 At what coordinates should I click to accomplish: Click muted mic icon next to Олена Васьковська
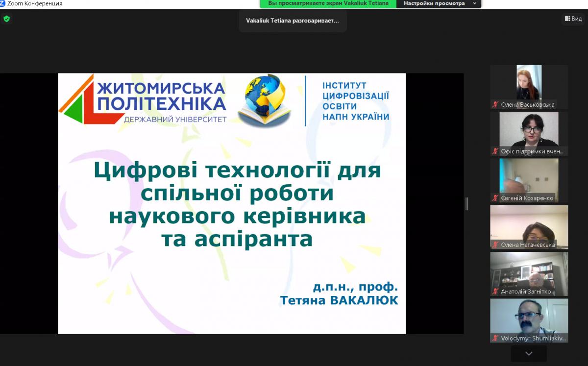coord(496,105)
